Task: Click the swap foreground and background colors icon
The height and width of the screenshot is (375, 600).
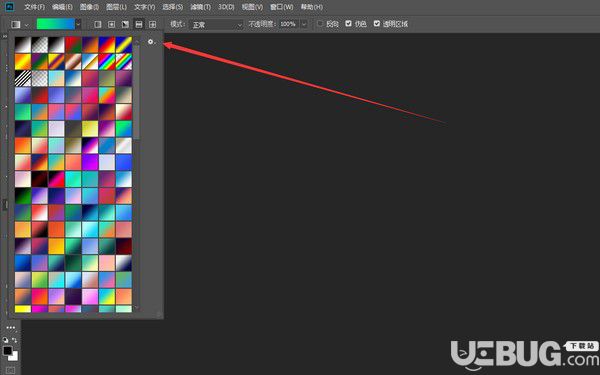Action: point(15,340)
